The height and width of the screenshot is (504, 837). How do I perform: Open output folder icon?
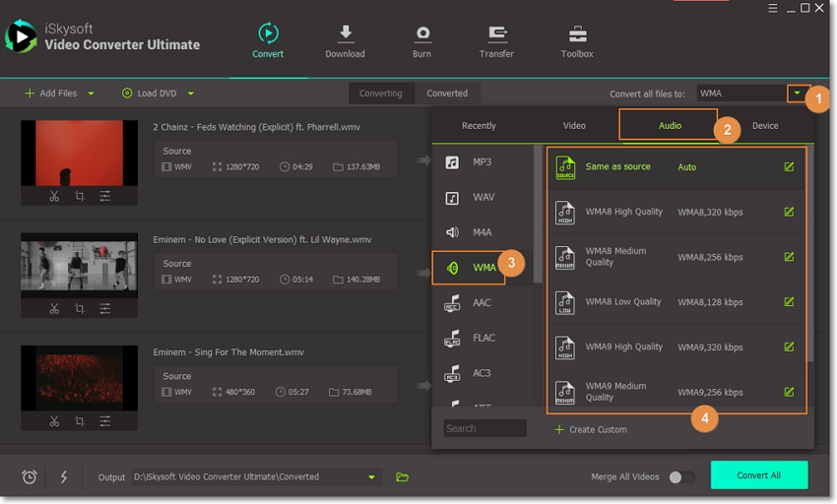pyautogui.click(x=402, y=477)
